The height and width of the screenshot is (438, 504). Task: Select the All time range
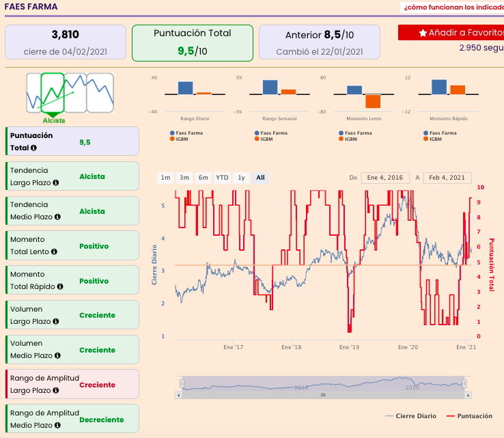tap(260, 178)
